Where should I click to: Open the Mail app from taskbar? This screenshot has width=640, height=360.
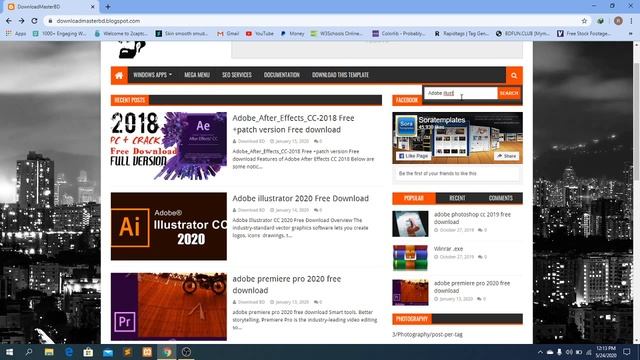[x=108, y=352]
